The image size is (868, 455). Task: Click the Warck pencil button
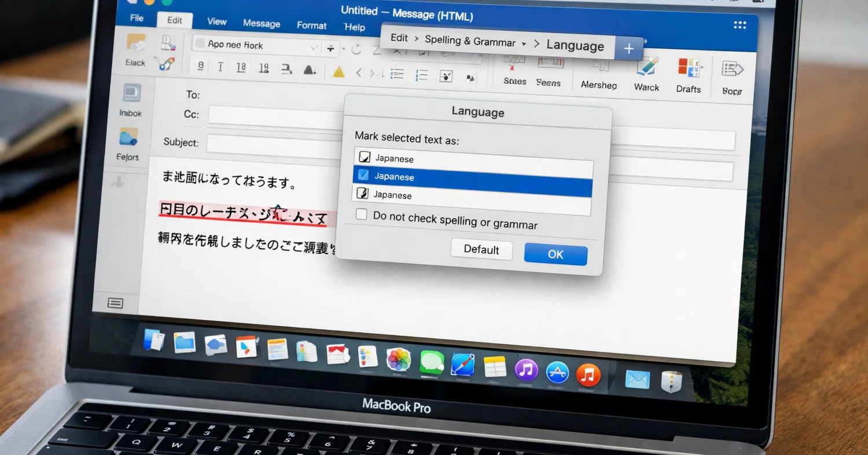(x=646, y=75)
